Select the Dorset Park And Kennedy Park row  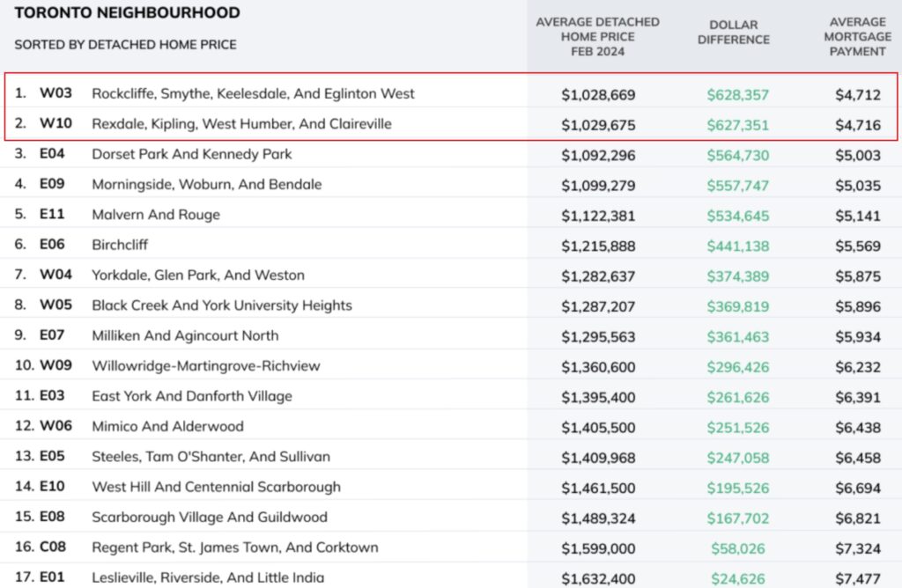coord(191,154)
